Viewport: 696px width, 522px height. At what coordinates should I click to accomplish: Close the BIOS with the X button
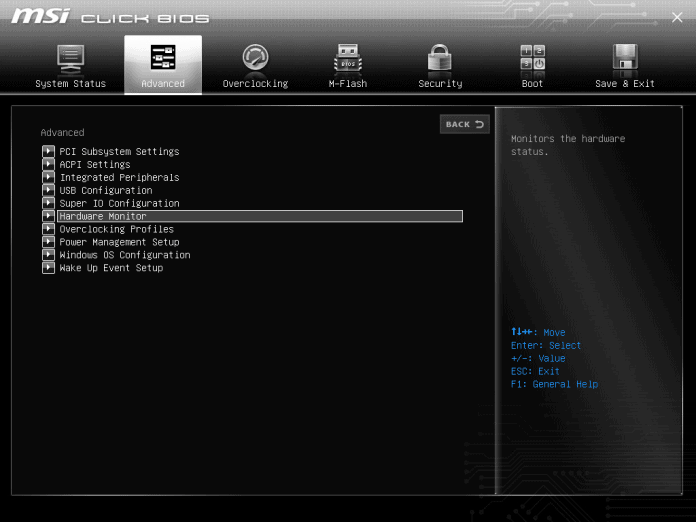tap(677, 17)
